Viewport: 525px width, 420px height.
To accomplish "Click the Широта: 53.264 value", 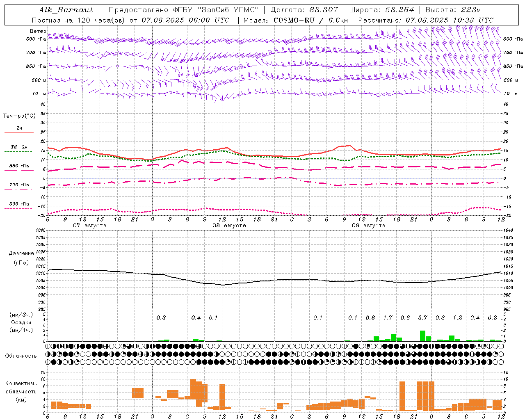I will [x=381, y=10].
